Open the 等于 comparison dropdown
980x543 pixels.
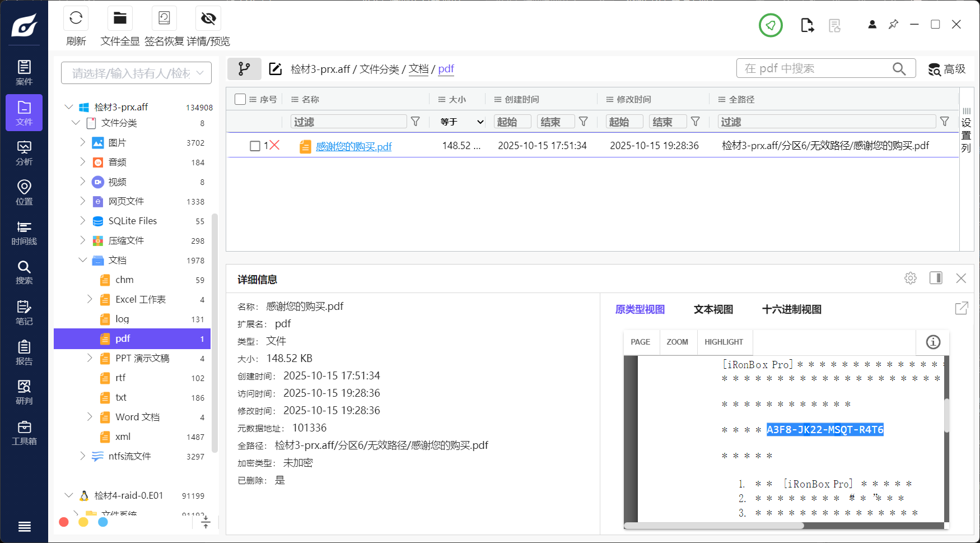click(458, 121)
